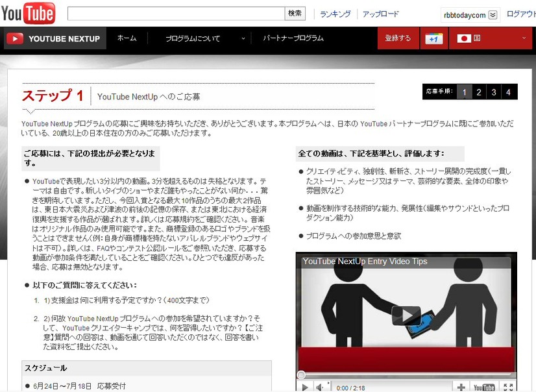Click the プログラムへの参加意思と意欲 bullet
Viewport: 536px width, 392px height.
point(354,236)
